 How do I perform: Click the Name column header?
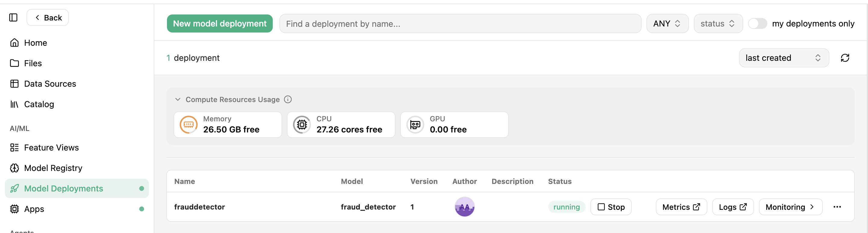point(185,182)
